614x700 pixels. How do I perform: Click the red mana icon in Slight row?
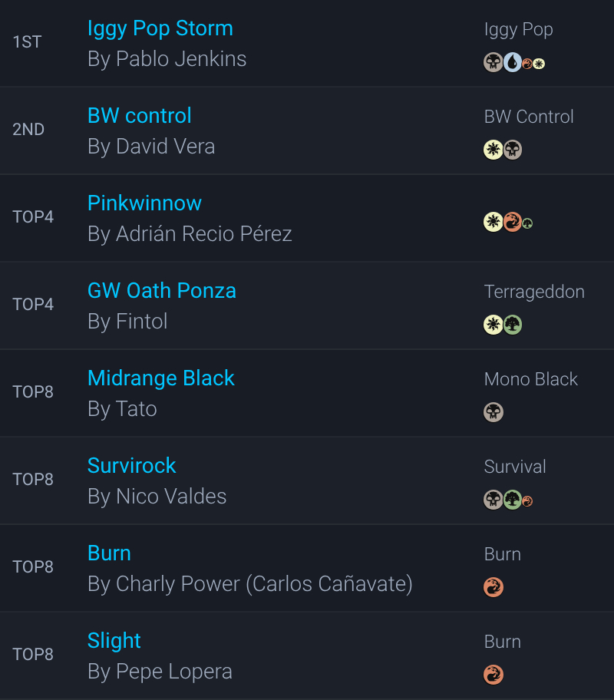point(494,675)
